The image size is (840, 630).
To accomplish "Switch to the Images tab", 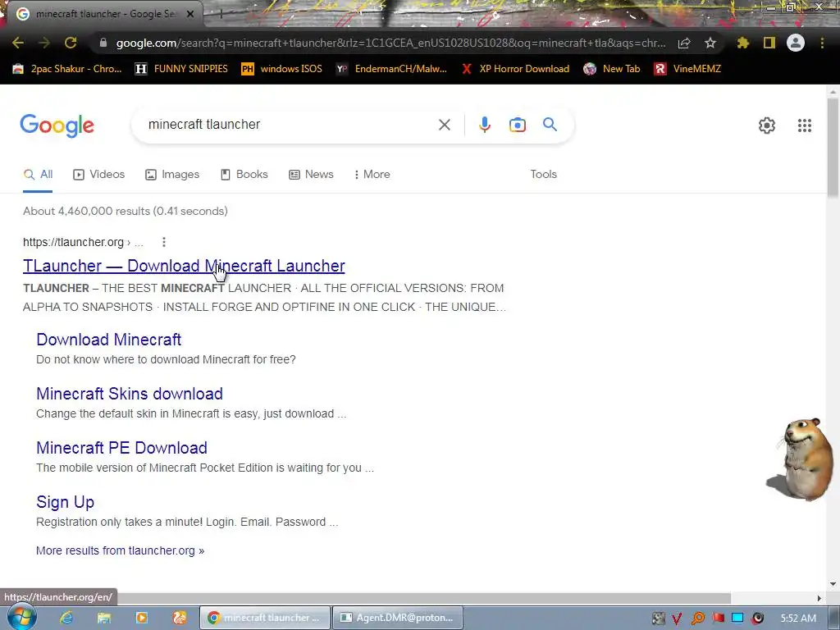I will coord(172,175).
